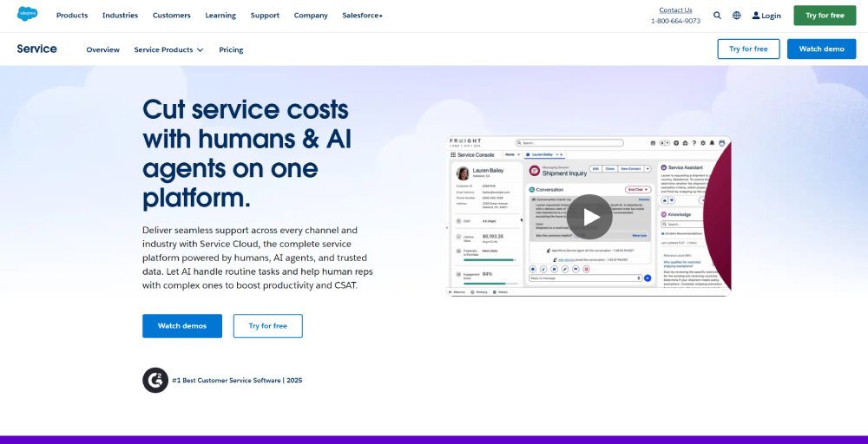Image resolution: width=868 pixels, height=444 pixels.
Task: Click the Show Less link in conversation preview
Action: [640, 236]
